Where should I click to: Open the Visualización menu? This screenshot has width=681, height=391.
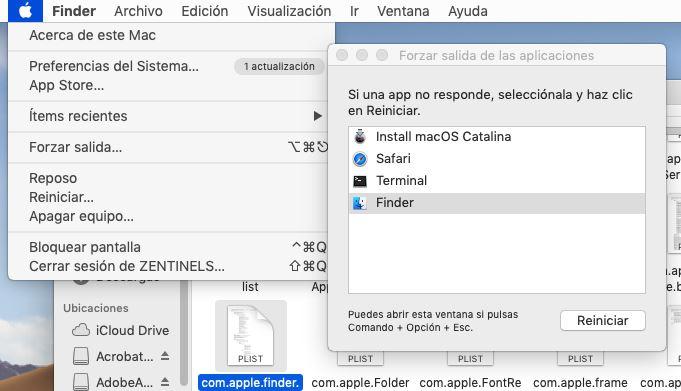click(x=289, y=11)
